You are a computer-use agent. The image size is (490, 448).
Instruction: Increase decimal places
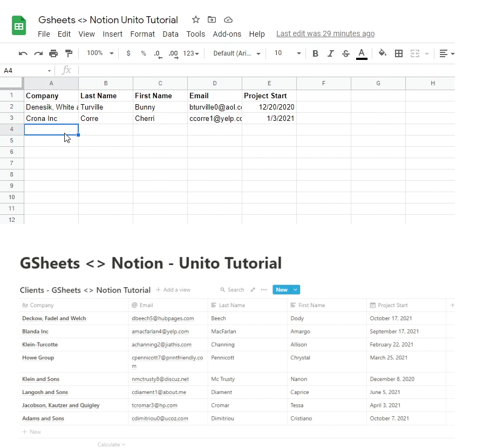tap(173, 54)
